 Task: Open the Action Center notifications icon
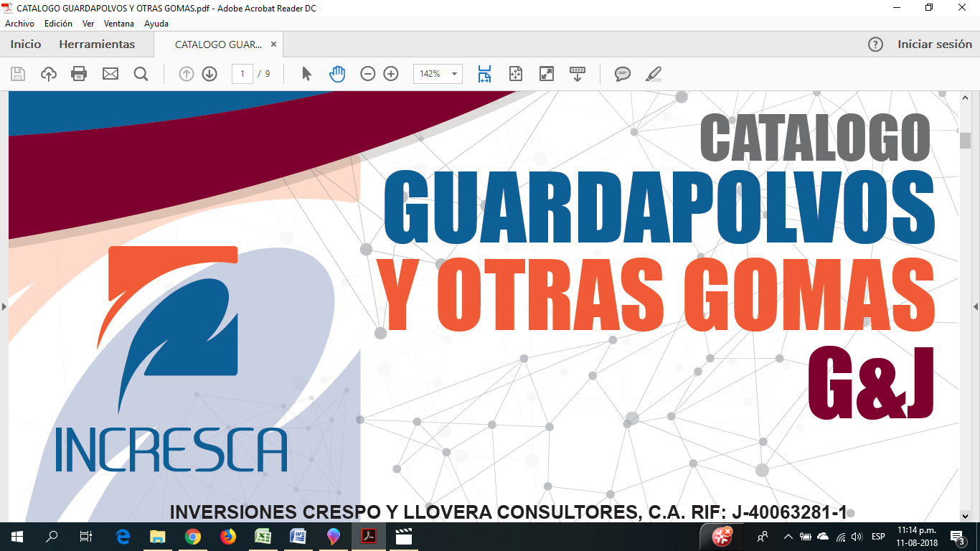pos(957,537)
